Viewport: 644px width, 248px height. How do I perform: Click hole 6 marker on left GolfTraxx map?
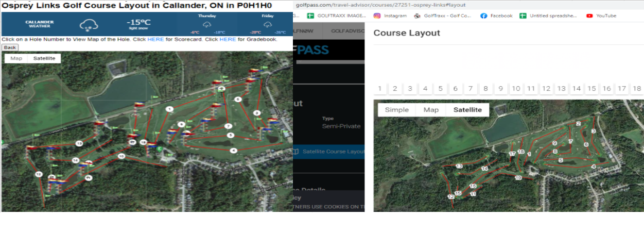238,99
